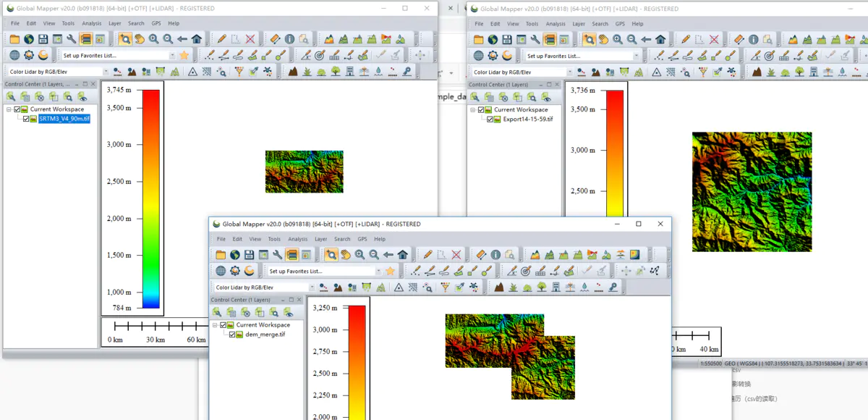Click home full view in SRTM3 window

pos(196,39)
